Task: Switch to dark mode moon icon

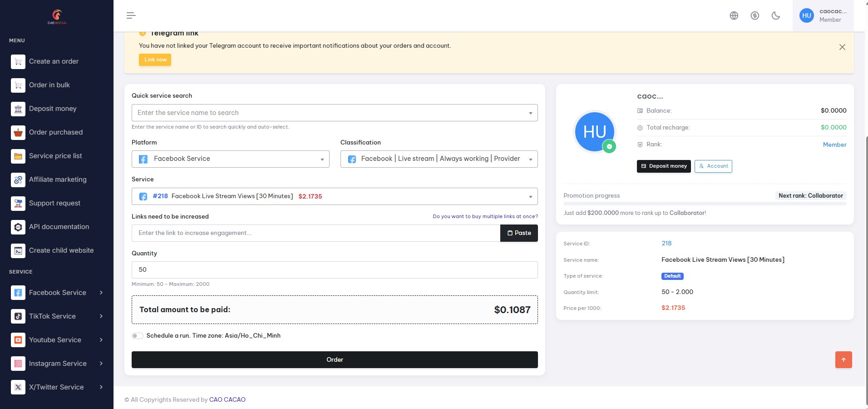Action: click(x=776, y=15)
